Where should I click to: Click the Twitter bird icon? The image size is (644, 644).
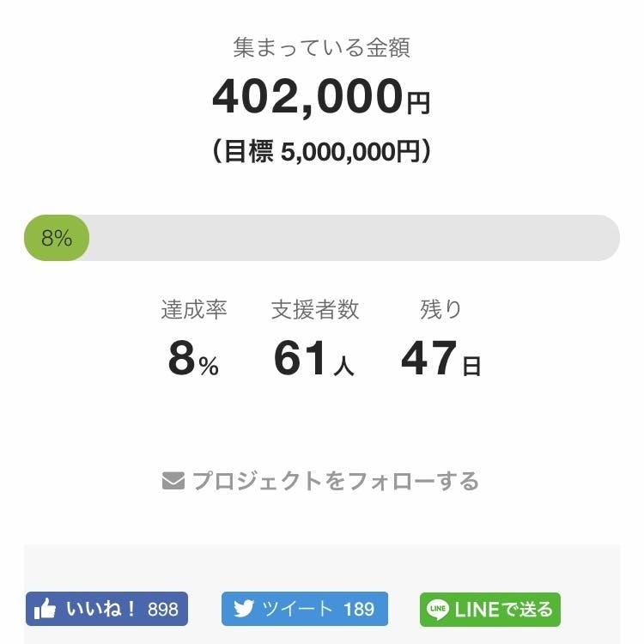tap(243, 610)
